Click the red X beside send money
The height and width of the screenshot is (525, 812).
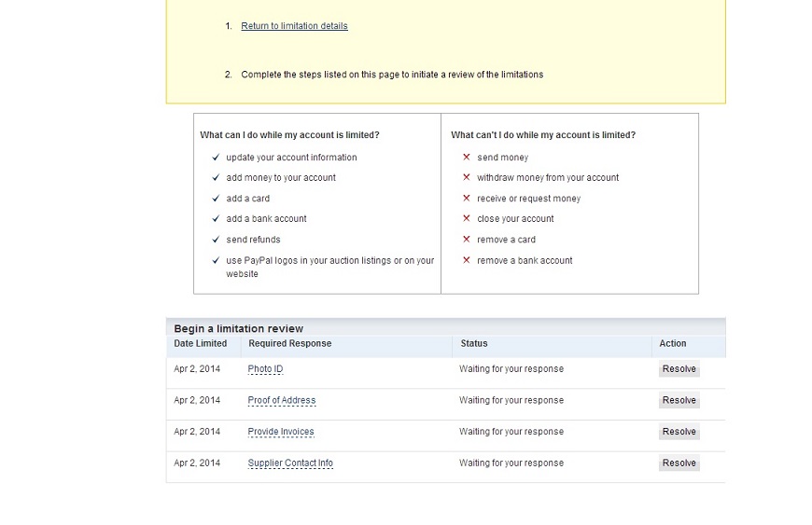(x=467, y=158)
